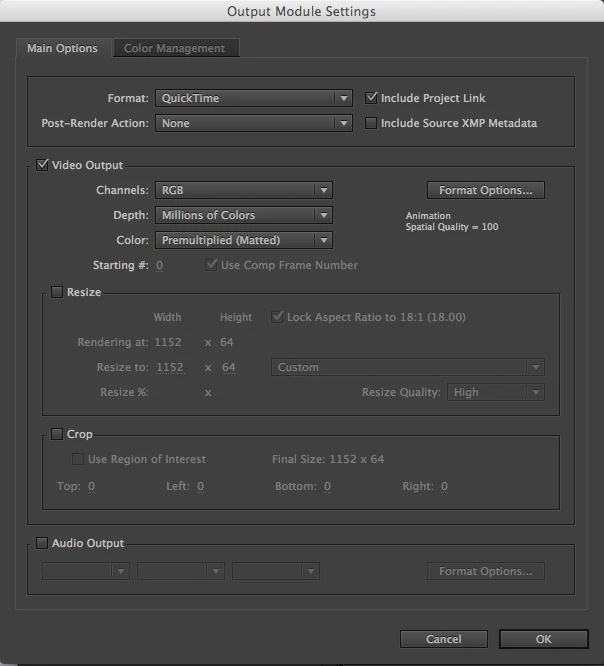Screen dimensions: 604x666
Task: Click the Cancel button
Action: 443,639
